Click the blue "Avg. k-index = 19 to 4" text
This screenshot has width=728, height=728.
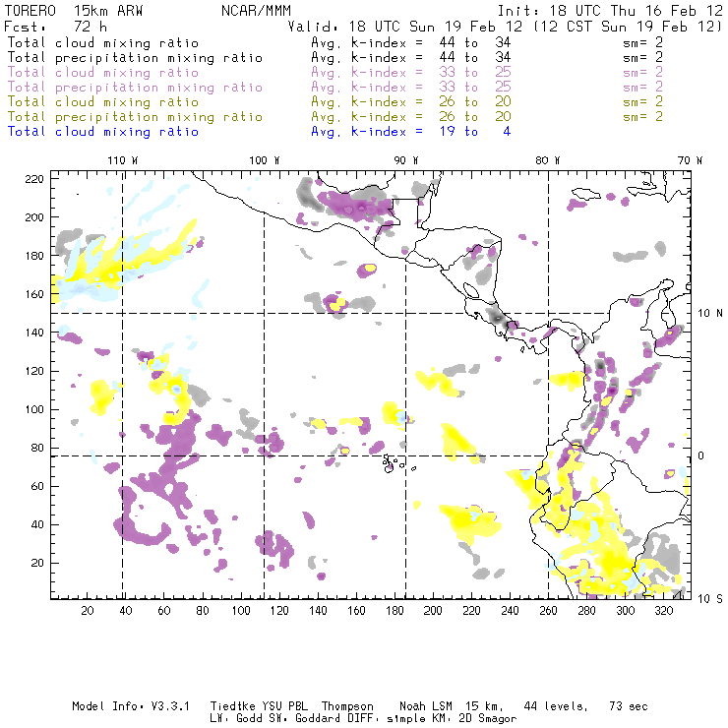(411, 132)
